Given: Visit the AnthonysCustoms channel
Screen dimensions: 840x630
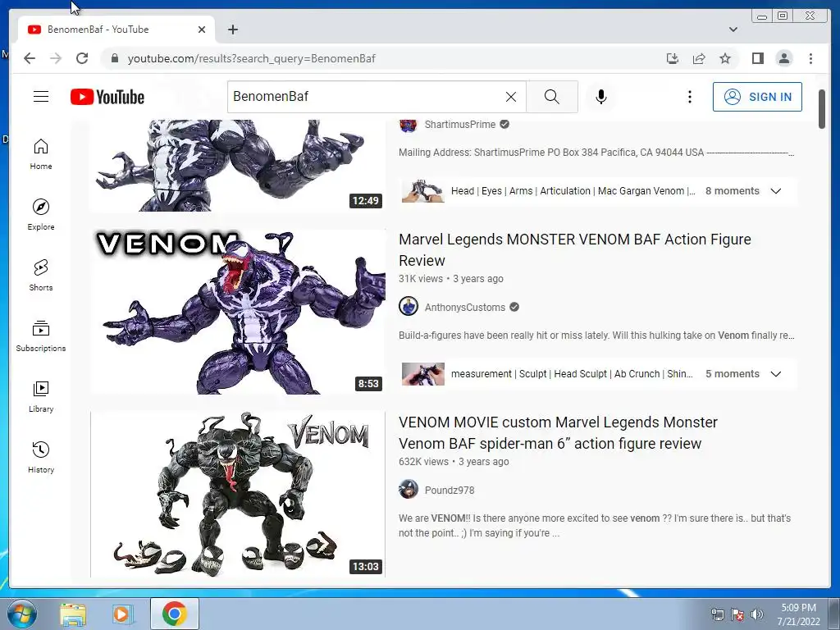Looking at the screenshot, I should 464,308.
